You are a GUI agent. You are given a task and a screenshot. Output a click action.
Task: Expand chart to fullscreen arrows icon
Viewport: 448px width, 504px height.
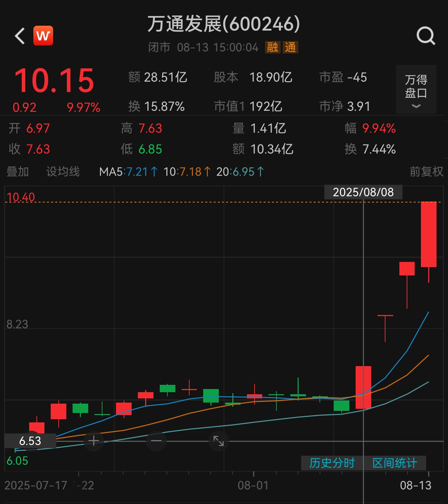[x=218, y=441]
